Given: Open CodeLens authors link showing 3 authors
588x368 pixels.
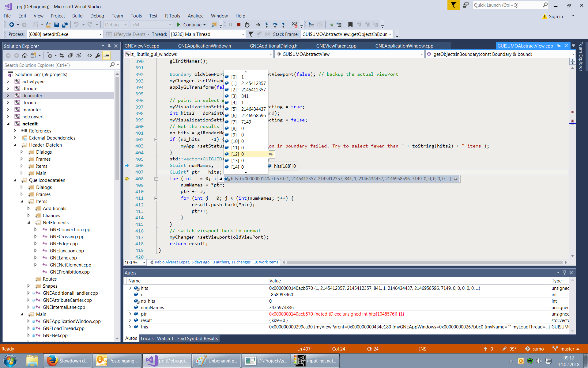Looking at the screenshot, I should pos(232,262).
